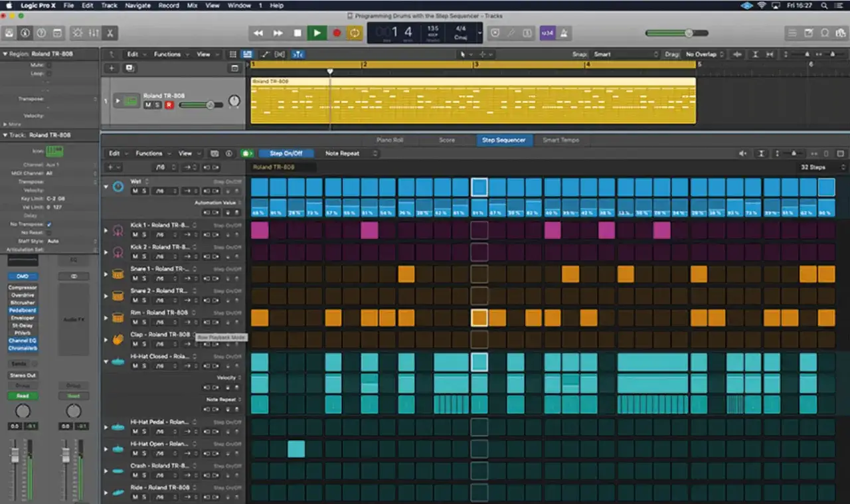Collapse the Track Roland TR-808 inspector section
Screen dimensions: 850x504
5,135
